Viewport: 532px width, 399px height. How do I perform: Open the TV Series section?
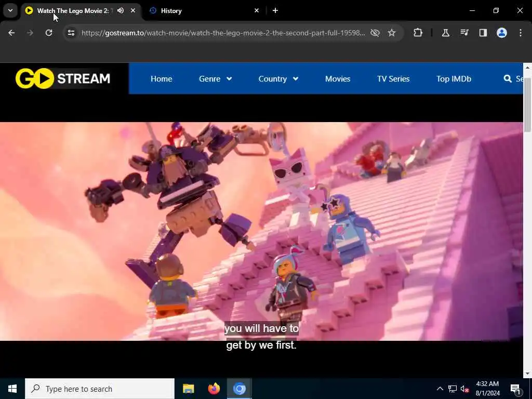tap(393, 79)
